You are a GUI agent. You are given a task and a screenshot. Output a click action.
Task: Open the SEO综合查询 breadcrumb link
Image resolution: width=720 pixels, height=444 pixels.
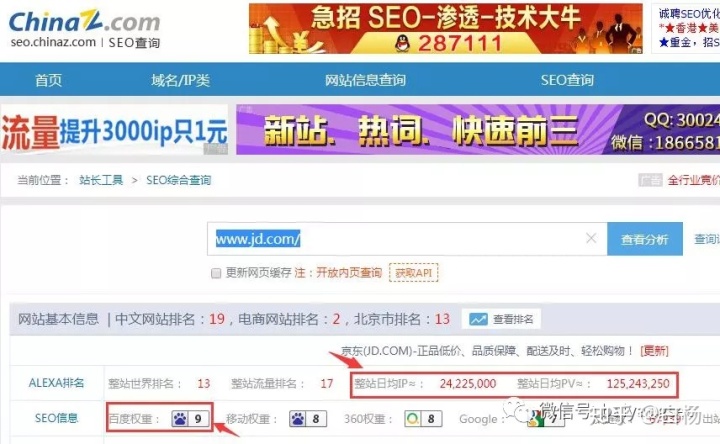point(179,180)
